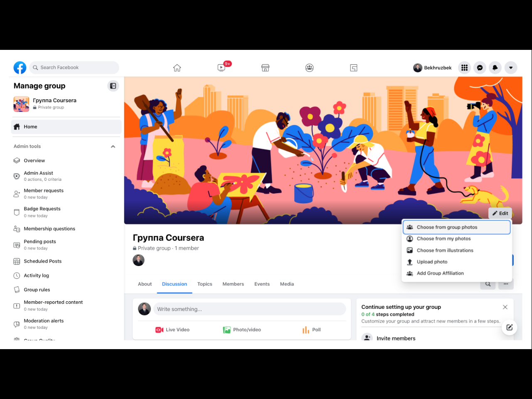Open the Marketplace icon in top navigation

pos(265,68)
